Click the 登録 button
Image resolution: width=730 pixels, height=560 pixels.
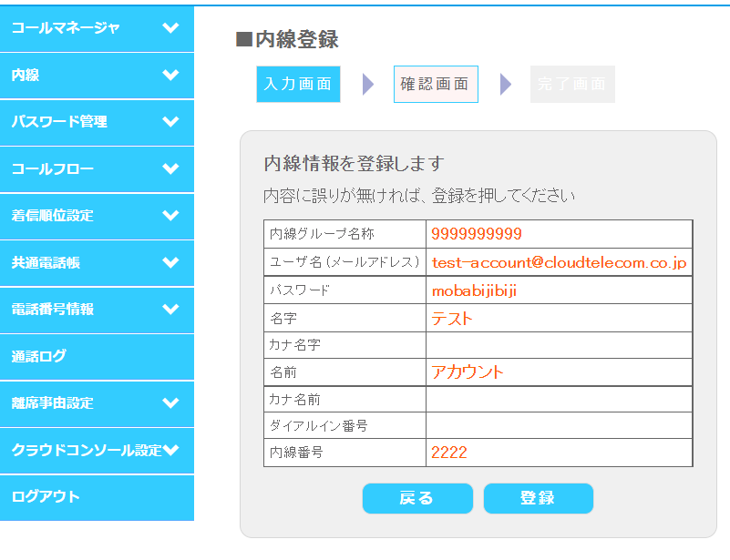[x=539, y=498]
